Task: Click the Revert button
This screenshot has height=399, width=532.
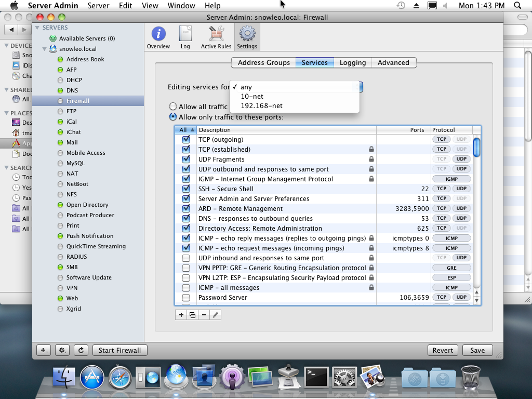Action: (443, 350)
